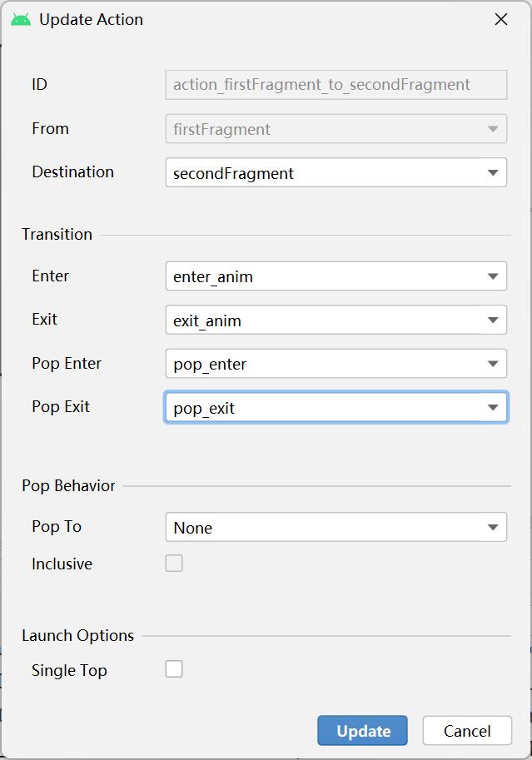This screenshot has width=532, height=760.
Task: Click the exit_anim value text
Action: pos(207,320)
